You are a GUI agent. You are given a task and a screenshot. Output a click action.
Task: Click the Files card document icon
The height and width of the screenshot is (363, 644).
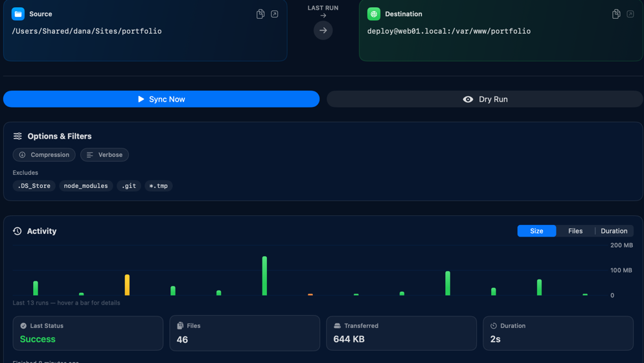click(180, 325)
